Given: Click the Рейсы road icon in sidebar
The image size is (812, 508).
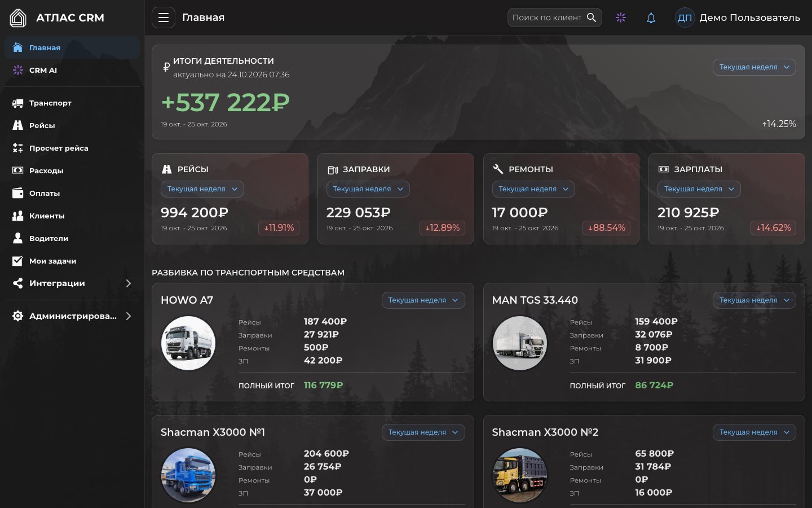Looking at the screenshot, I should [x=18, y=125].
